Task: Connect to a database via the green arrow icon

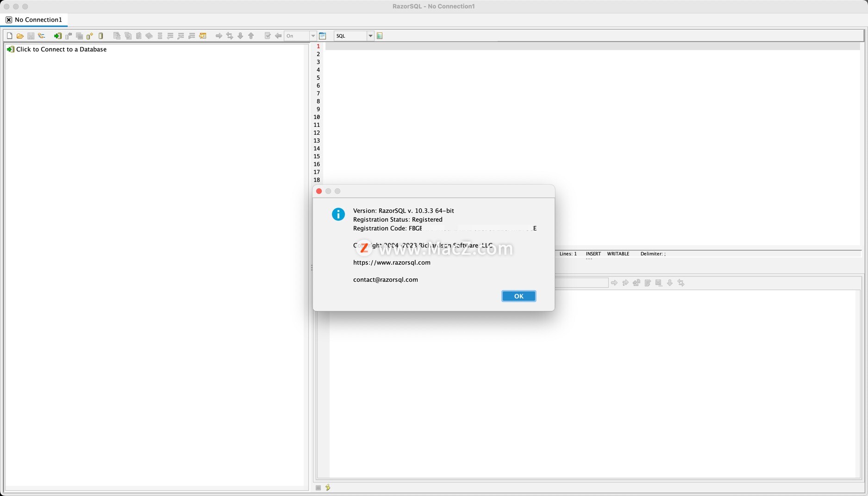Action: (57, 36)
